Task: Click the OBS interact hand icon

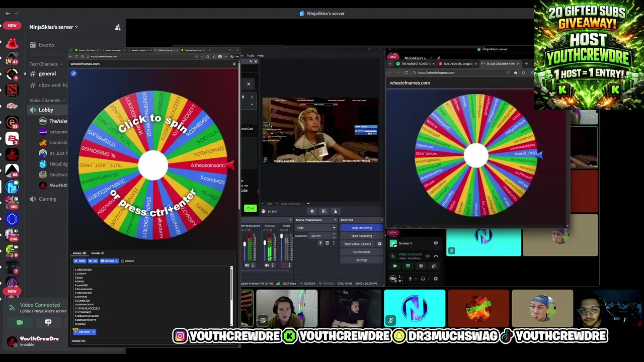Action: coord(336,211)
